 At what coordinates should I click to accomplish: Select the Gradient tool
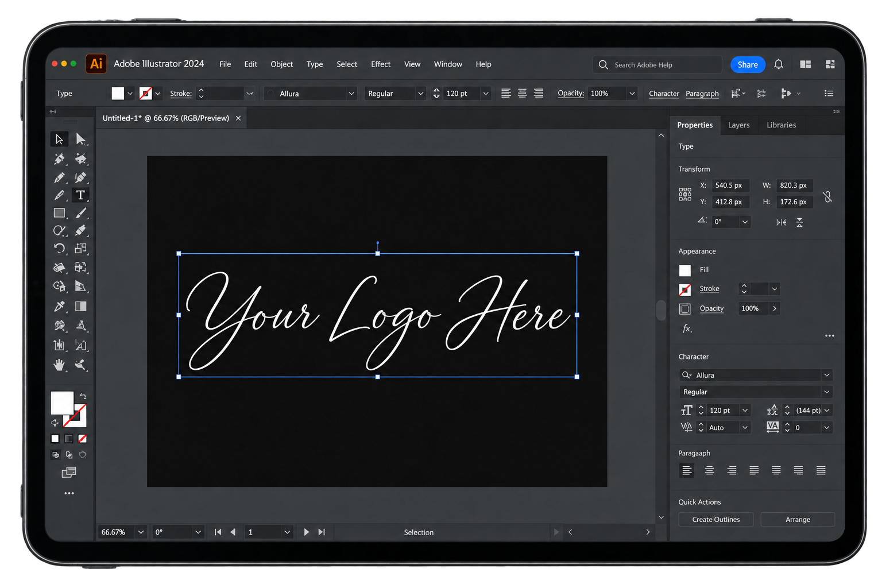[80, 306]
